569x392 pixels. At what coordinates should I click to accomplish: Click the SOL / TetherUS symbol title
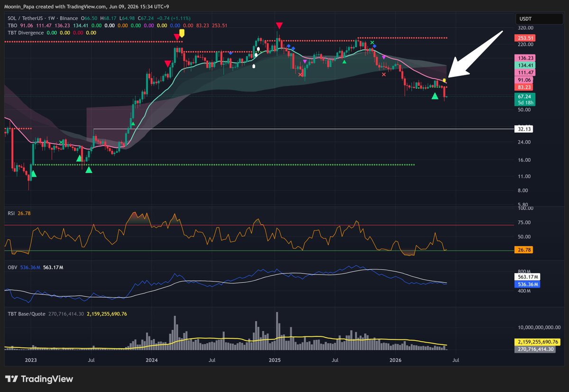(25, 18)
